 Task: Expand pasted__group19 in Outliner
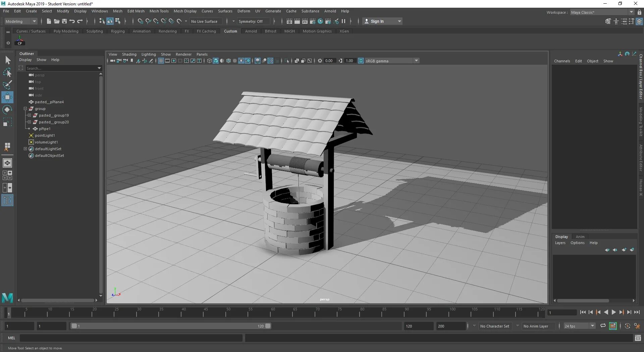pos(29,115)
